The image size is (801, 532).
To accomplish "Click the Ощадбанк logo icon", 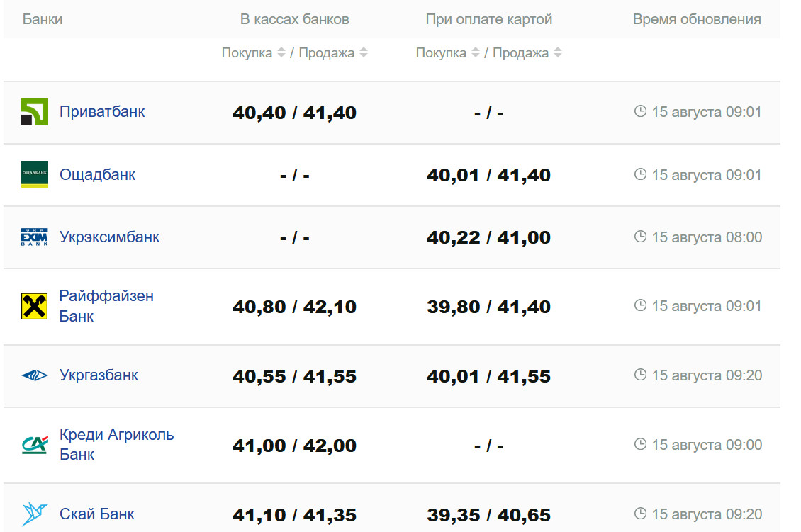I will (35, 174).
